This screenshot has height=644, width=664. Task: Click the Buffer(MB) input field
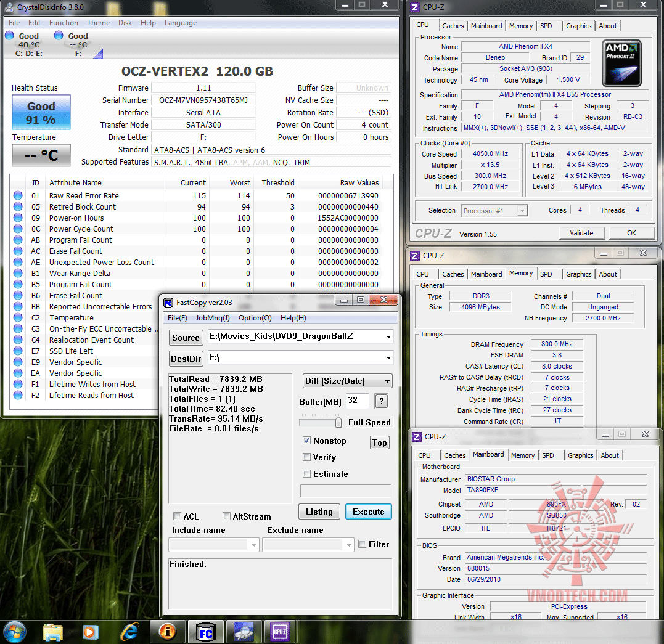[358, 401]
